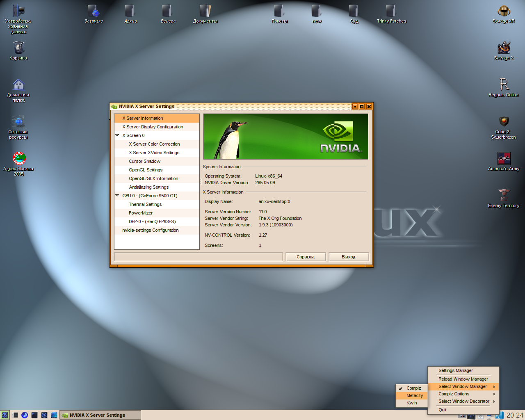
Task: Open the Устройства хранения данных desktop icon
Action: tap(18, 19)
